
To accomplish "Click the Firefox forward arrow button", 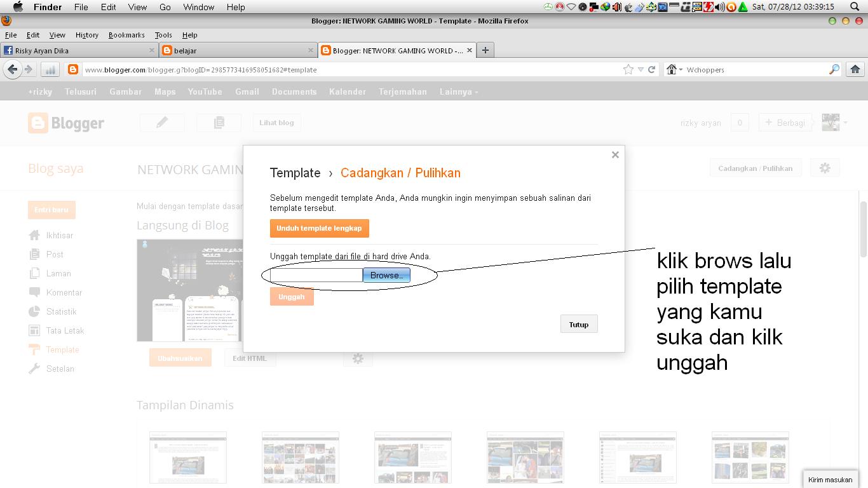I will point(29,69).
